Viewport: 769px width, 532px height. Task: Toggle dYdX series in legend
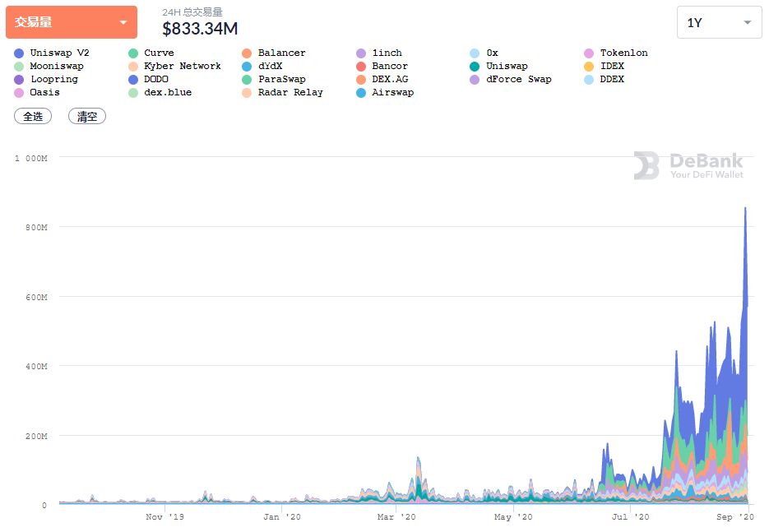tap(262, 67)
